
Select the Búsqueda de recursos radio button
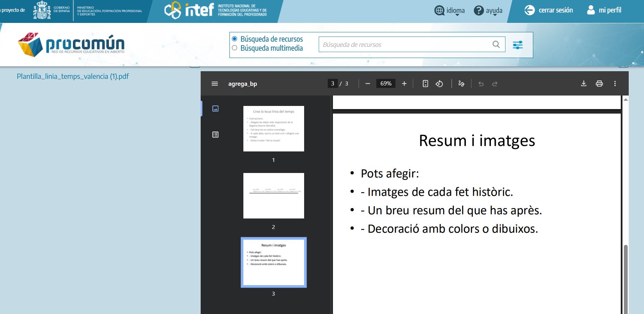coord(235,39)
